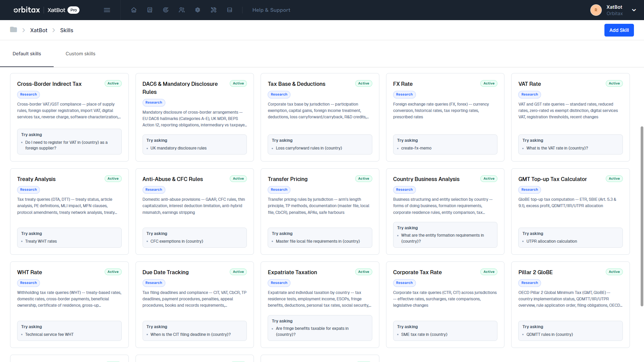This screenshot has height=362, width=644.
Task: Click the folder icon in breadcrumb
Action: [13, 30]
